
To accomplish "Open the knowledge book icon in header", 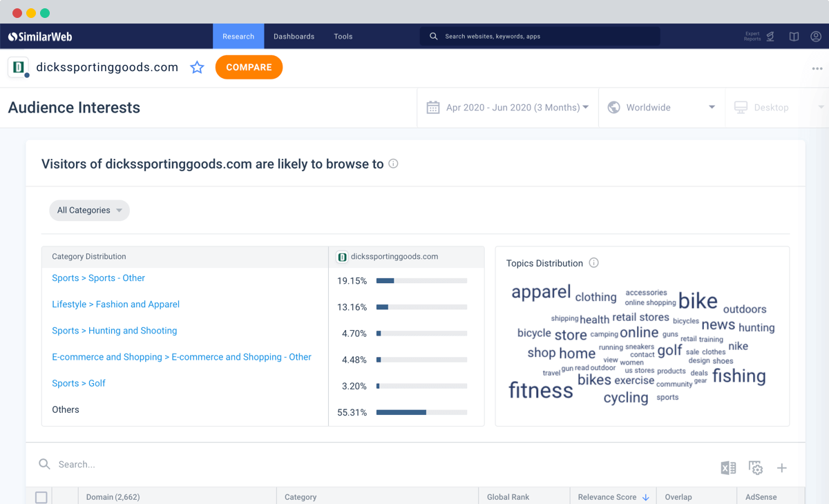I will click(x=794, y=37).
